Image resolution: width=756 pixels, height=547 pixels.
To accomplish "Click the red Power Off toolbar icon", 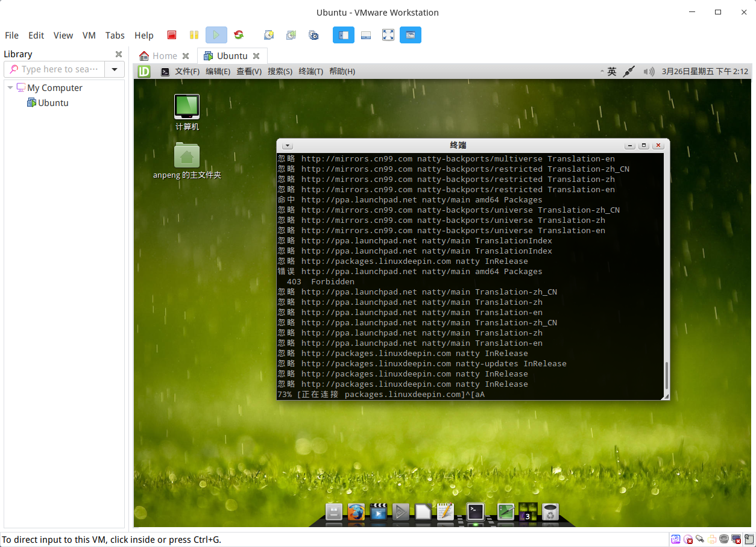I will pos(172,36).
